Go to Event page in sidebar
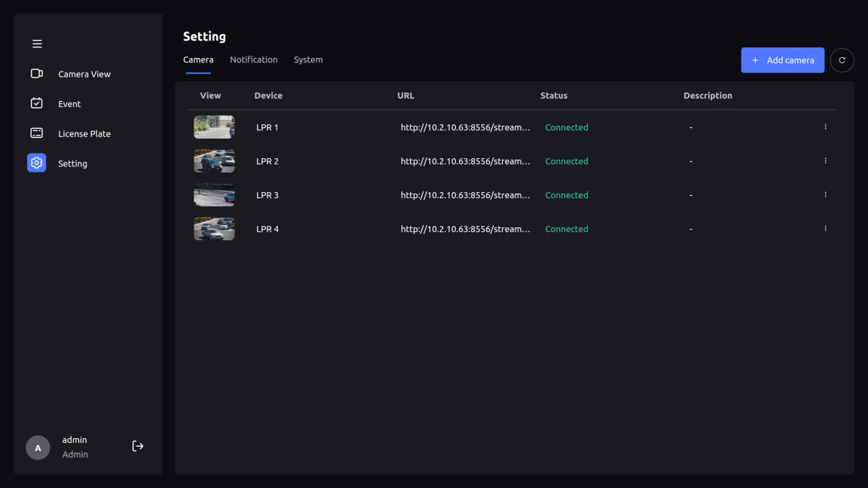Screen dimensions: 868x488 click(69, 104)
